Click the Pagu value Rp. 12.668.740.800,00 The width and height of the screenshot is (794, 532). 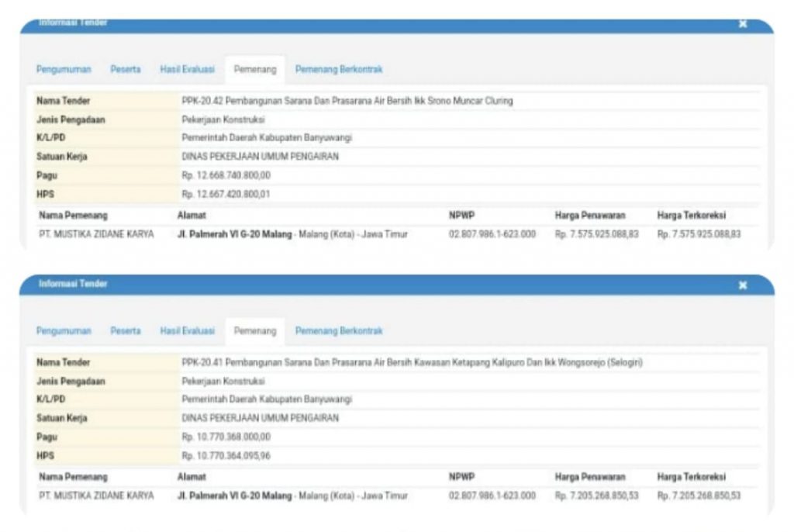click(x=226, y=175)
